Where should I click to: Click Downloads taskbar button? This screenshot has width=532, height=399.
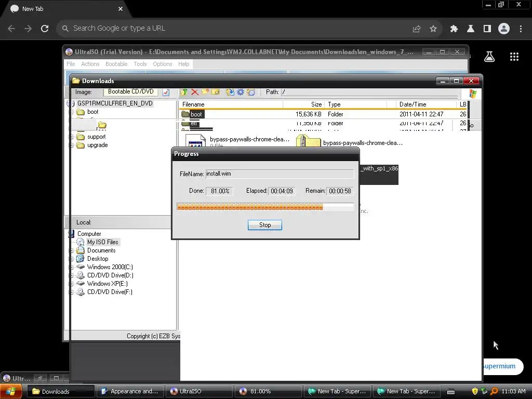[x=60, y=391]
